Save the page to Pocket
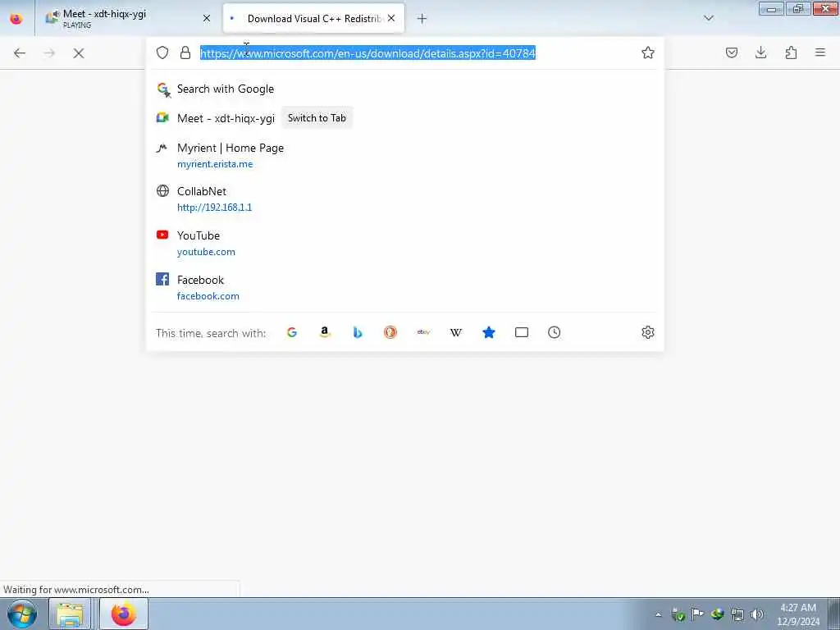This screenshot has height=630, width=840. pyautogui.click(x=732, y=52)
